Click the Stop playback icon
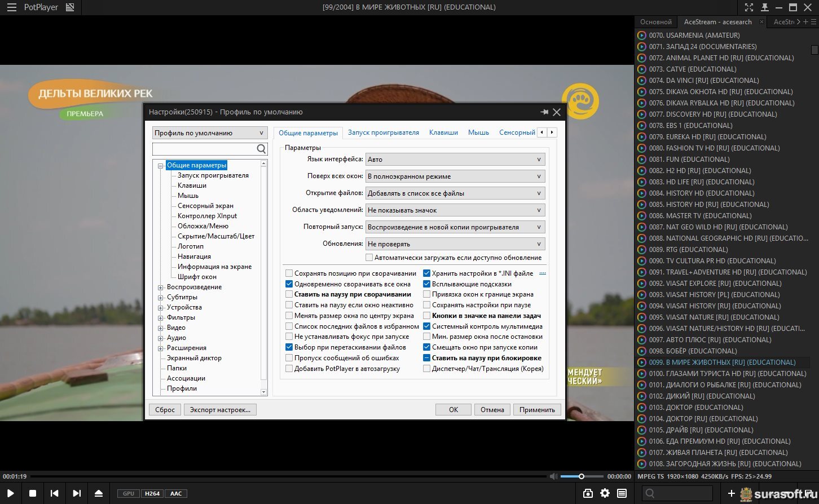This screenshot has height=504, width=819. [x=33, y=493]
